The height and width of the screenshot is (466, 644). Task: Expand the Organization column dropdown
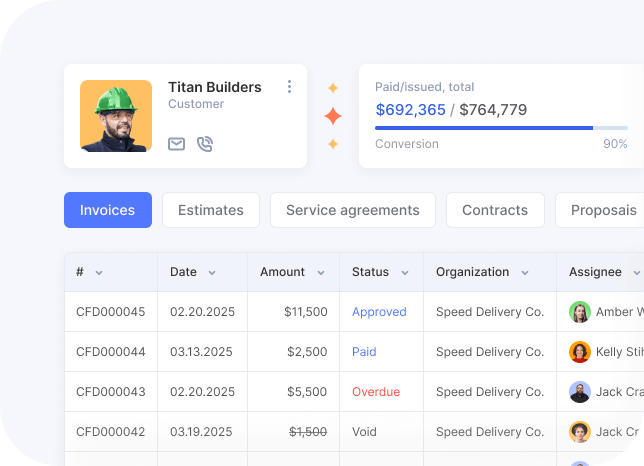[526, 273]
